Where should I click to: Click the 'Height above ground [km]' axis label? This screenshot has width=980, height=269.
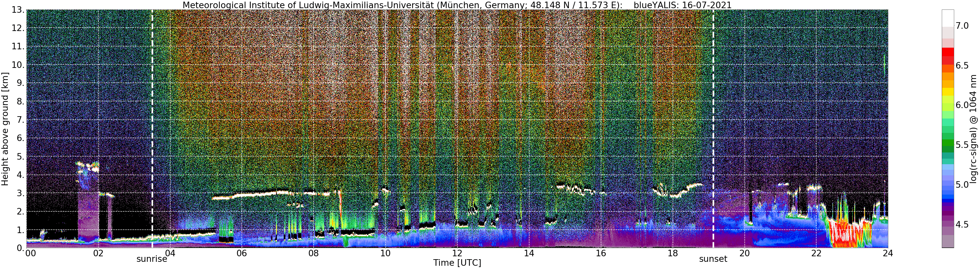[x=5, y=129]
